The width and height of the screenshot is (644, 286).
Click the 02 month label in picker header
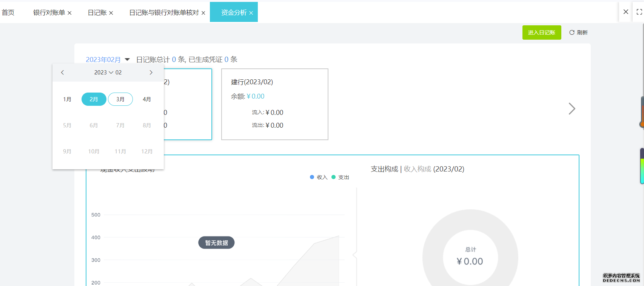119,72
